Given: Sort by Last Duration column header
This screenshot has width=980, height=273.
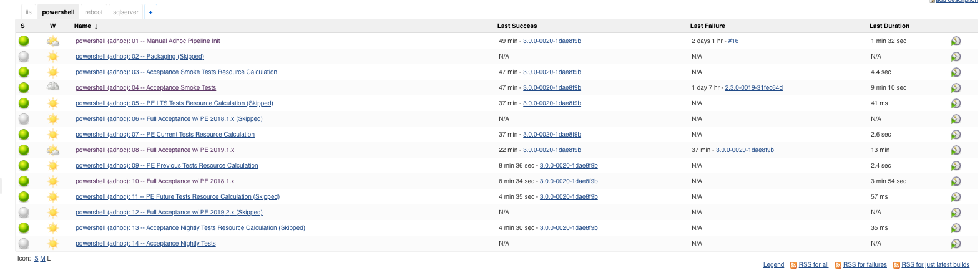Looking at the screenshot, I should pos(889,26).
